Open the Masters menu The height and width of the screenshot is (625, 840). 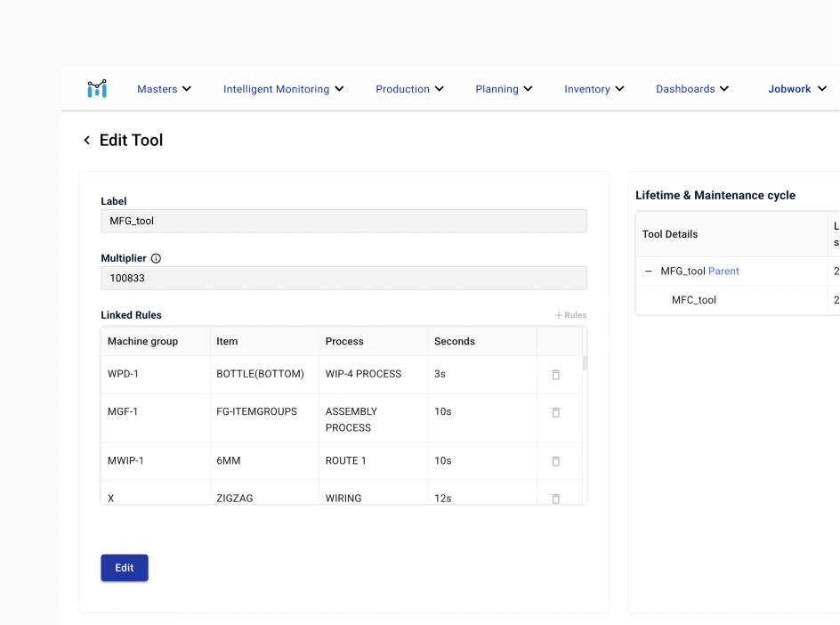pos(164,89)
